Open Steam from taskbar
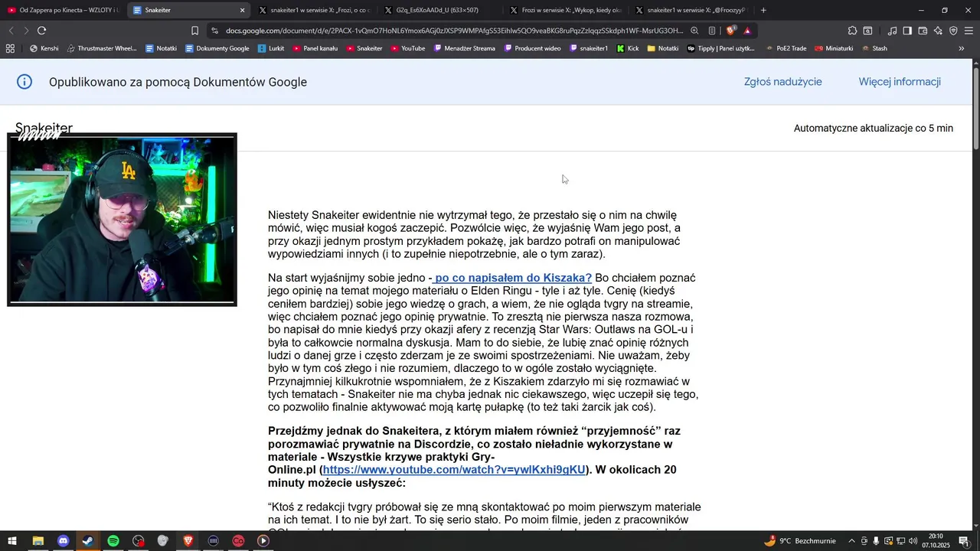 [x=88, y=541]
